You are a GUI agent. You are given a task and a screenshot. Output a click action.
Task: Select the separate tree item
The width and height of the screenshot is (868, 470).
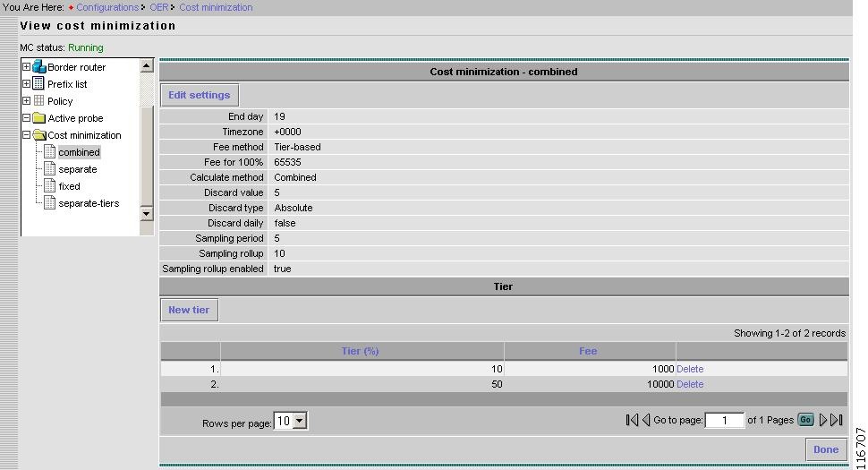click(x=78, y=169)
